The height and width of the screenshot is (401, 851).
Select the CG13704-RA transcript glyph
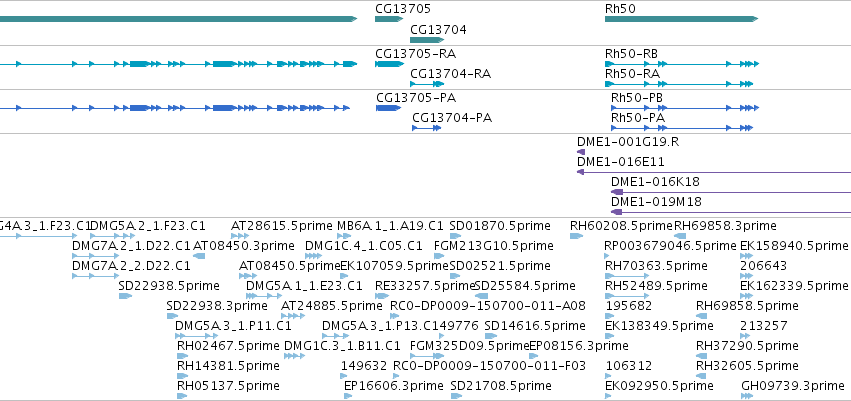point(427,84)
